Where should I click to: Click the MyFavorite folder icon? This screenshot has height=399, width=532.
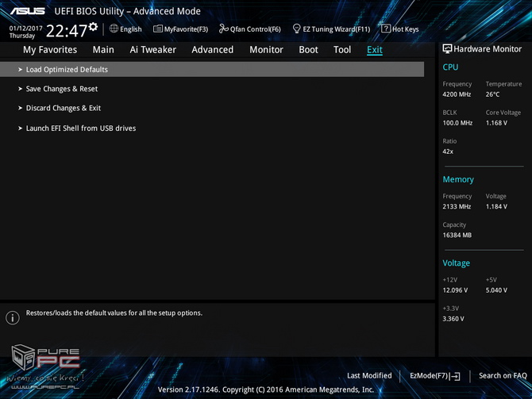click(158, 29)
